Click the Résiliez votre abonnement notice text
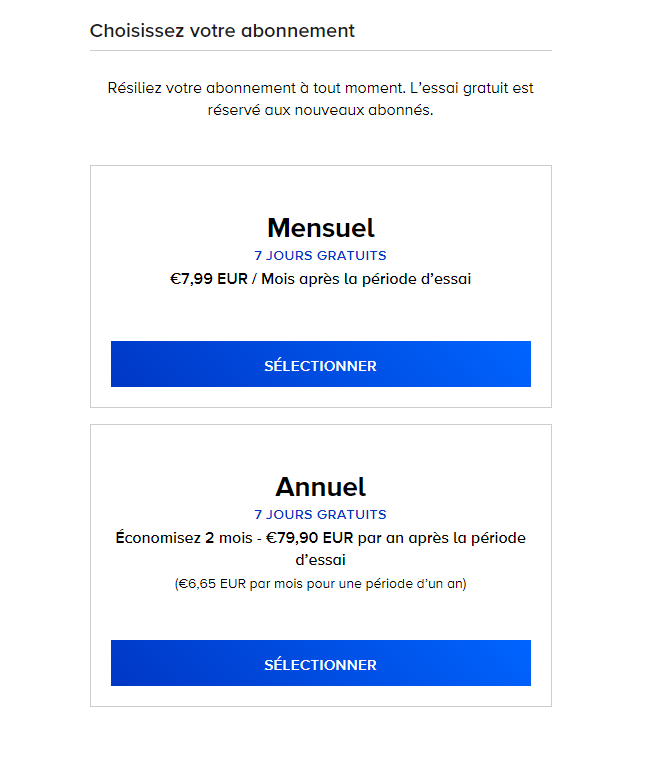 [321, 99]
